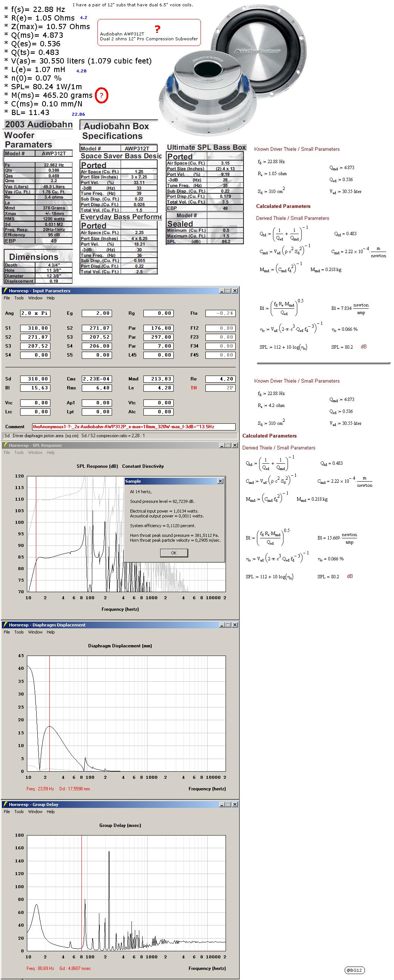Select the Cms field showing 2,23E-04
Viewport: 394px width, 980px height.
click(97, 379)
